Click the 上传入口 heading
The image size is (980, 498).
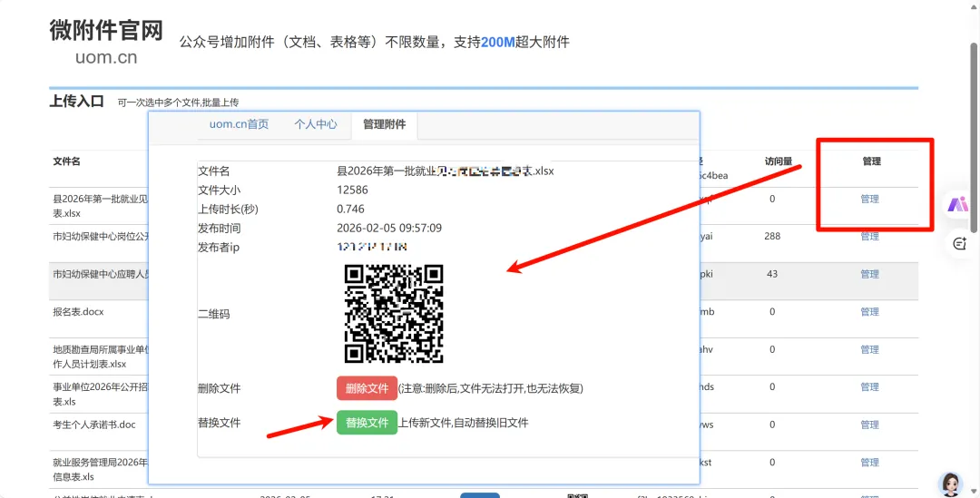(76, 102)
